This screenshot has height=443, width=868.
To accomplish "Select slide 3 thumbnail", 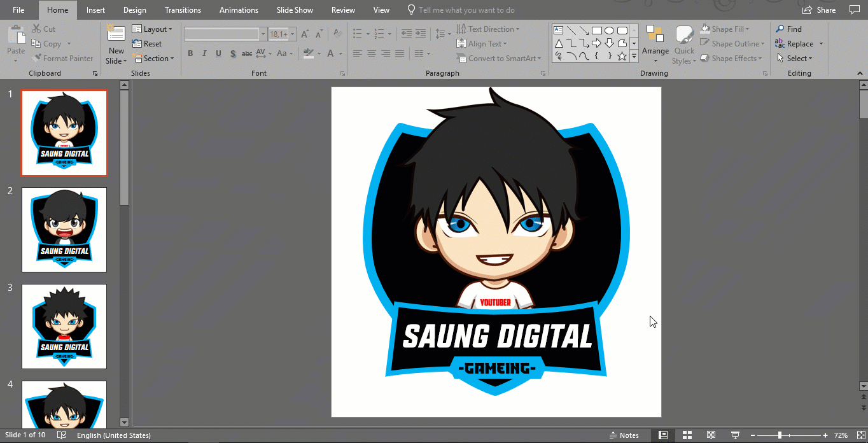I will pos(64,326).
